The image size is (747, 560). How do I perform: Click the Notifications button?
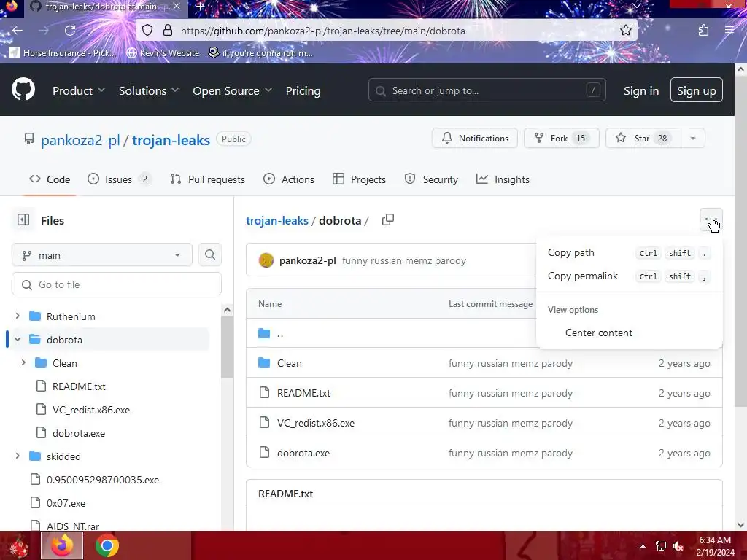click(x=474, y=138)
